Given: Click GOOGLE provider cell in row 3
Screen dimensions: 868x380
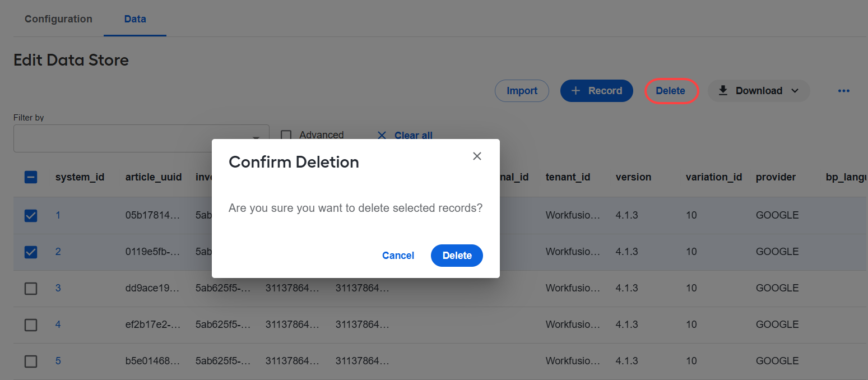Looking at the screenshot, I should click(x=777, y=288).
